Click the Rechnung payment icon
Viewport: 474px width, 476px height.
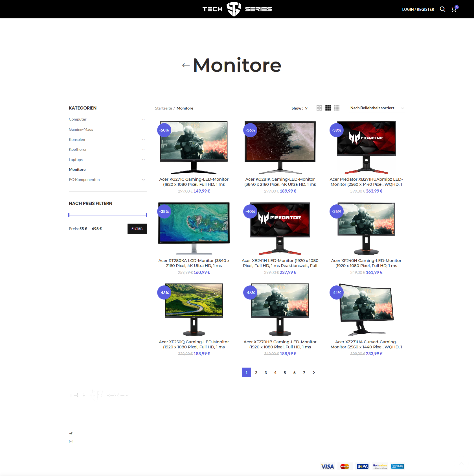398,466
